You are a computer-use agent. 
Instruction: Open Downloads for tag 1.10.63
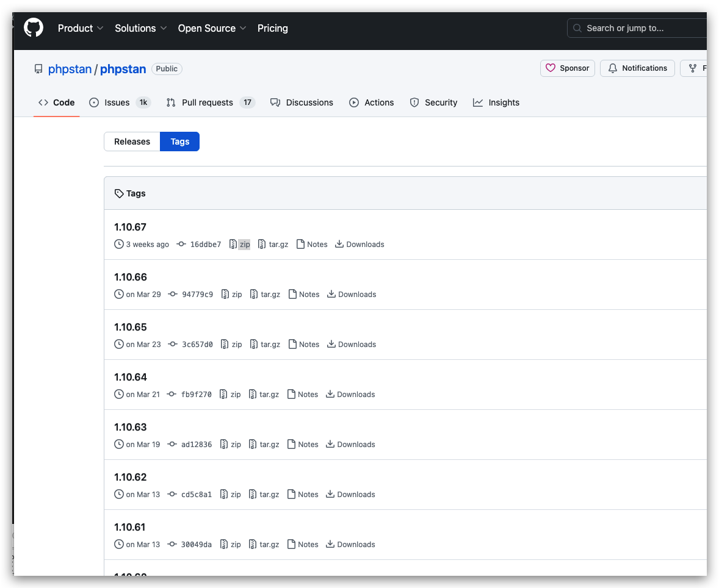pos(351,444)
